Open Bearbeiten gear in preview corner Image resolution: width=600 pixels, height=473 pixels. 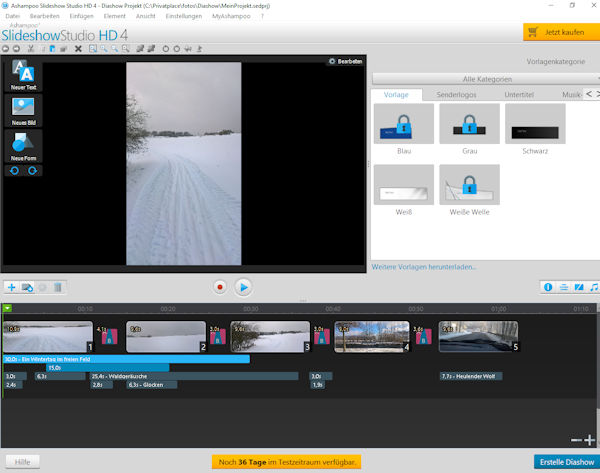pyautogui.click(x=345, y=61)
